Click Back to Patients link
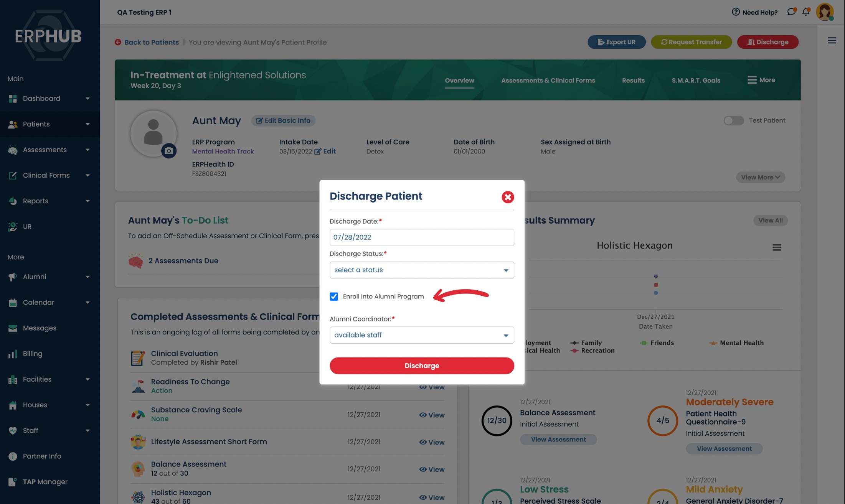 pos(147,42)
